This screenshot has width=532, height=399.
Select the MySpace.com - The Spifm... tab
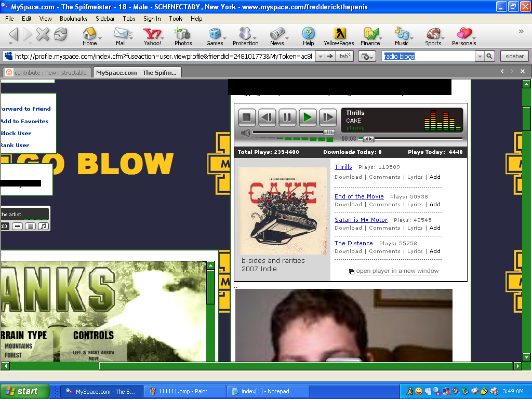(137, 73)
